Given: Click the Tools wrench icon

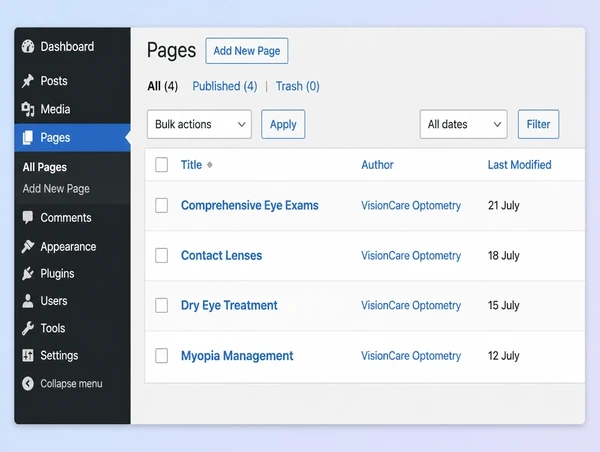Looking at the screenshot, I should pyautogui.click(x=28, y=328).
